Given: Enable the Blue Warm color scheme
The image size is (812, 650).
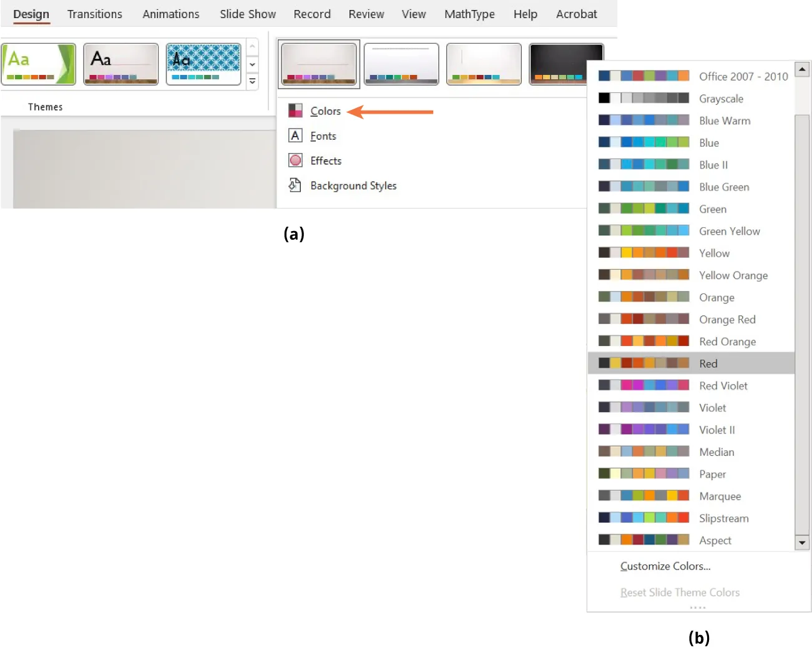Looking at the screenshot, I should (724, 121).
